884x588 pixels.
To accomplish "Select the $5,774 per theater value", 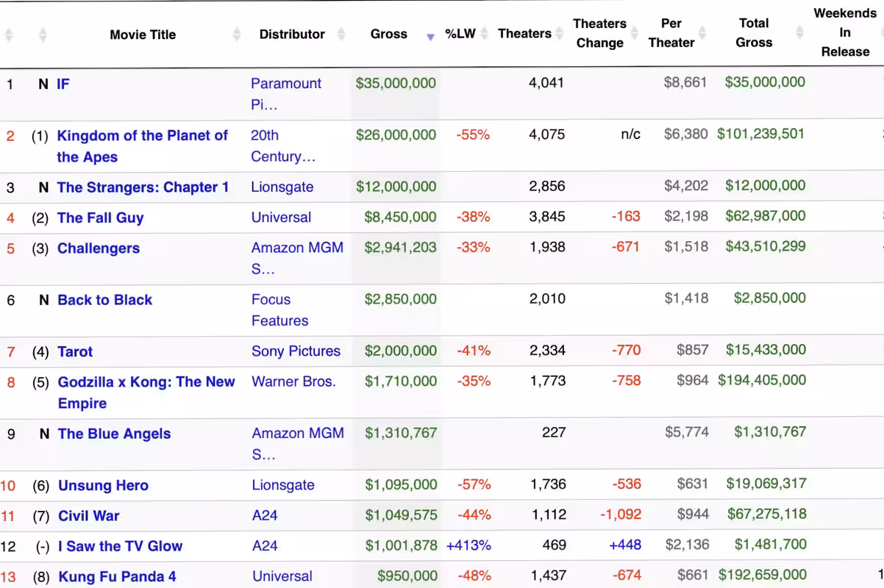I will (x=687, y=432).
